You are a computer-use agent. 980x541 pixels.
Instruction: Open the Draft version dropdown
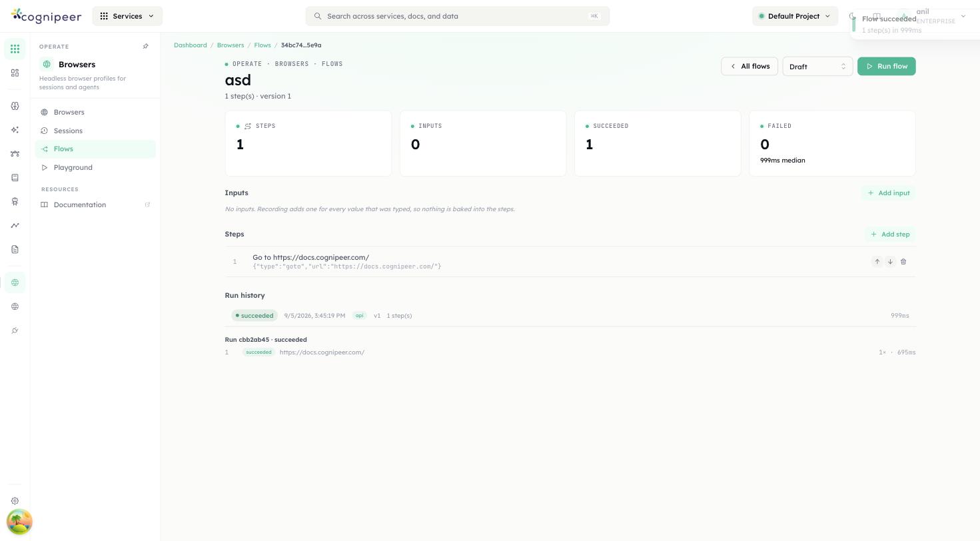(817, 67)
